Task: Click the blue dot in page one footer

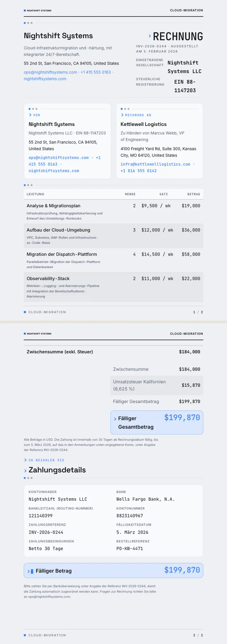Action: 25,312
